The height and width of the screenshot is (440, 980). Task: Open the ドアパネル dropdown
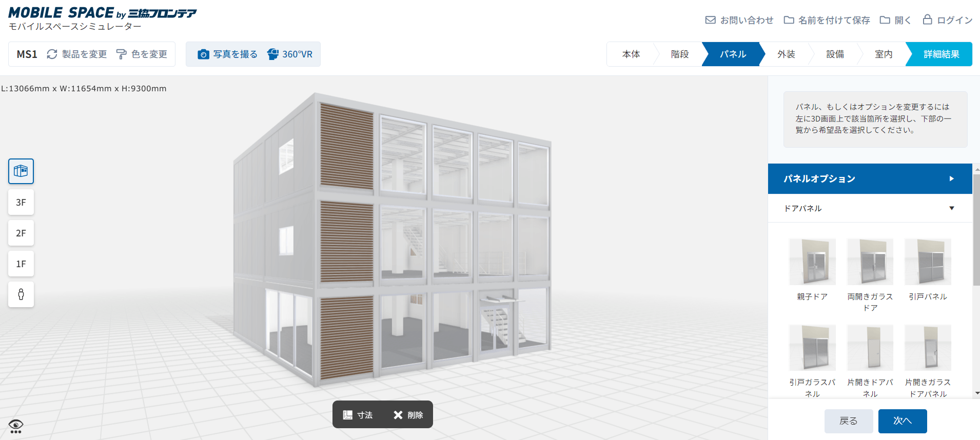(x=870, y=208)
